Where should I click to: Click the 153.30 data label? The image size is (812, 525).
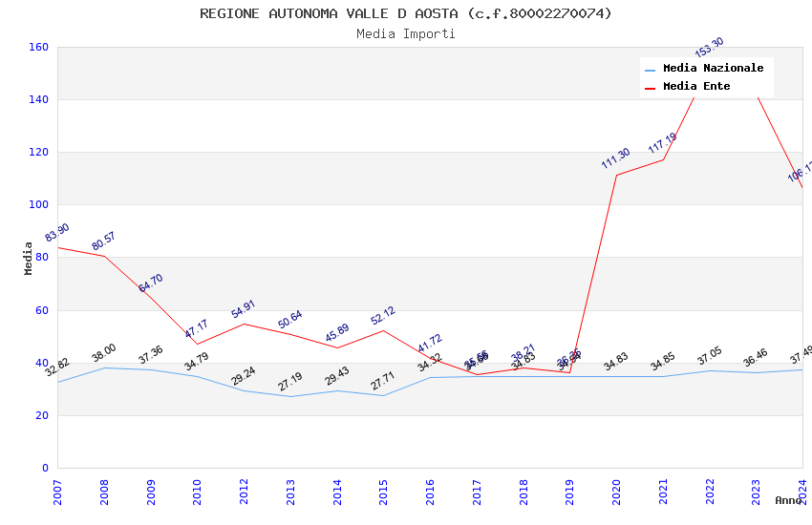[x=709, y=47]
